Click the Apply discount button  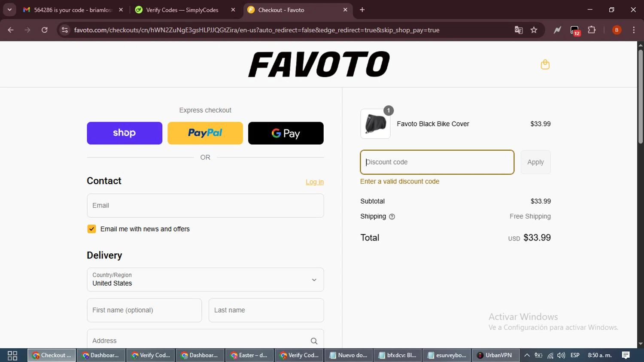[535, 162]
